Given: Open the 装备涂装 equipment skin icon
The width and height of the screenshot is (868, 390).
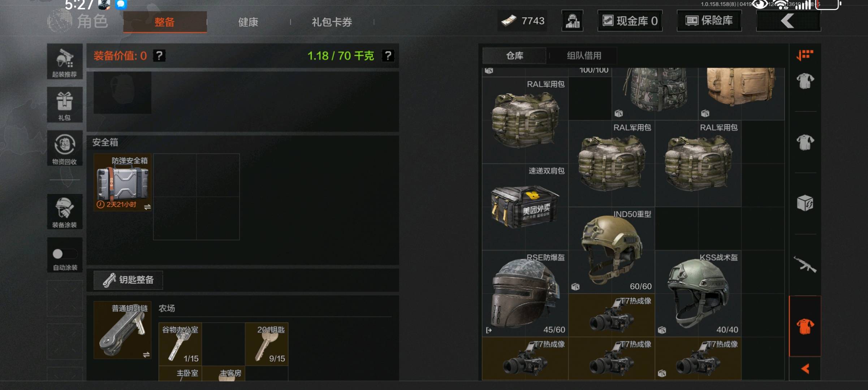Looking at the screenshot, I should pyautogui.click(x=65, y=212).
